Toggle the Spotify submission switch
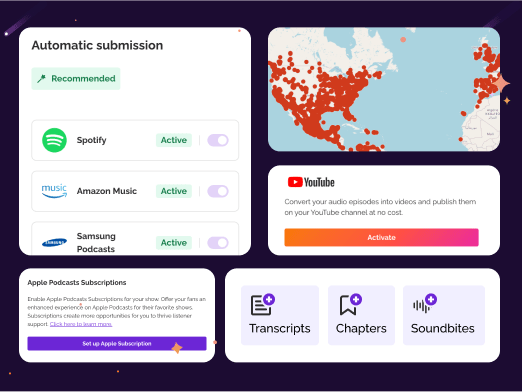This screenshot has height=392, width=522. pos(218,140)
